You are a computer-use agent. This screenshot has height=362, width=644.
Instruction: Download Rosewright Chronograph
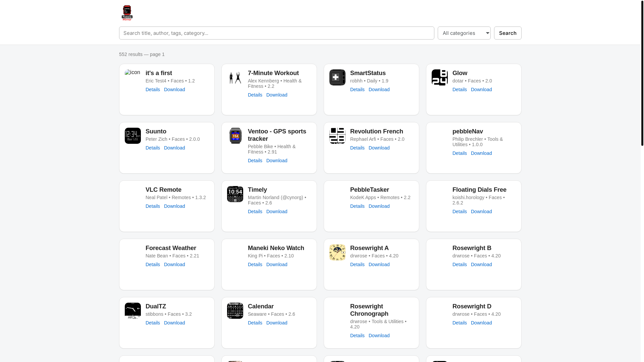379,336
